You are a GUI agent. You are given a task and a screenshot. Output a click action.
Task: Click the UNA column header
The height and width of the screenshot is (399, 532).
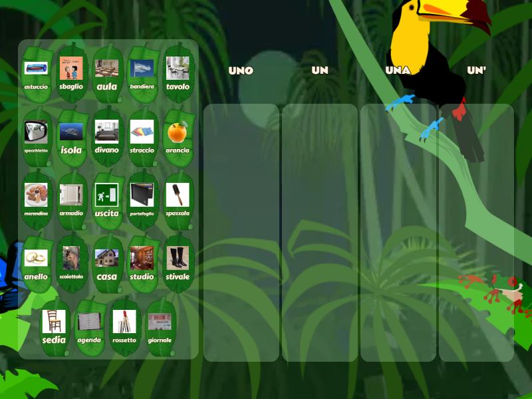pyautogui.click(x=398, y=70)
